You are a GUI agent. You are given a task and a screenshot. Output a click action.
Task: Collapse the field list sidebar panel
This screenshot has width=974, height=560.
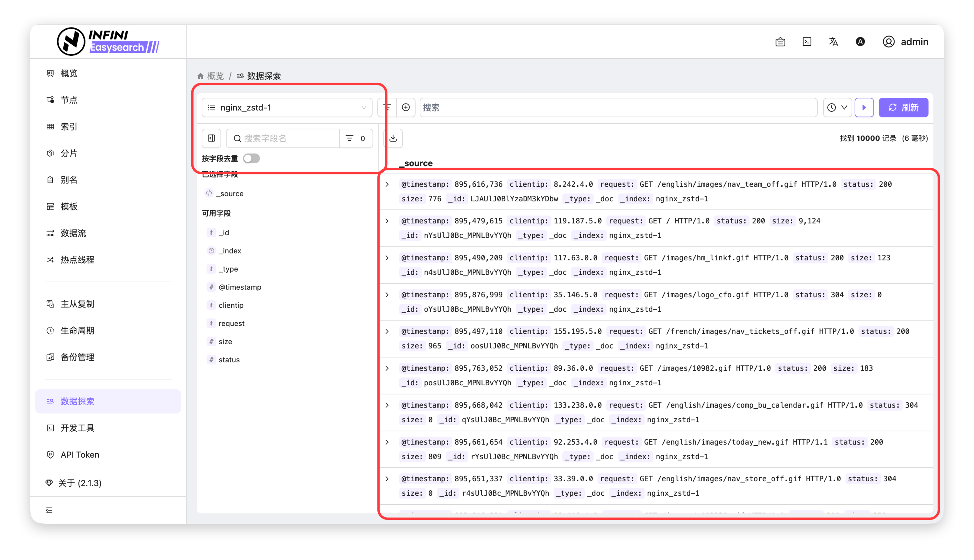[x=211, y=138]
